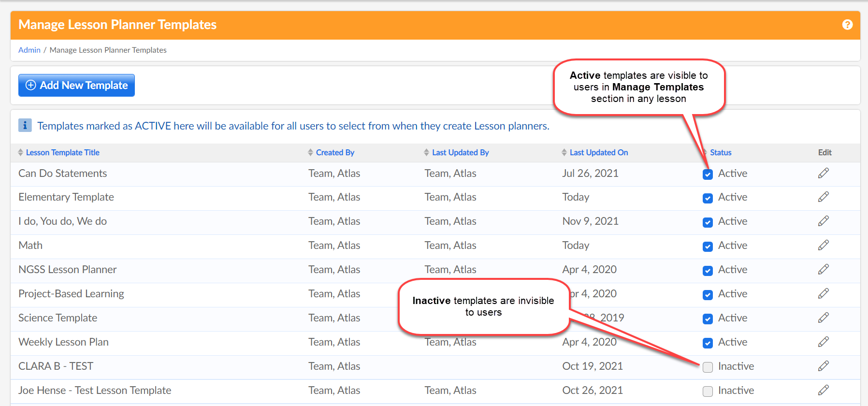Screen dimensions: 868x406
Task: Edit Joe Hense - Test Lesson Template
Action: point(824,391)
